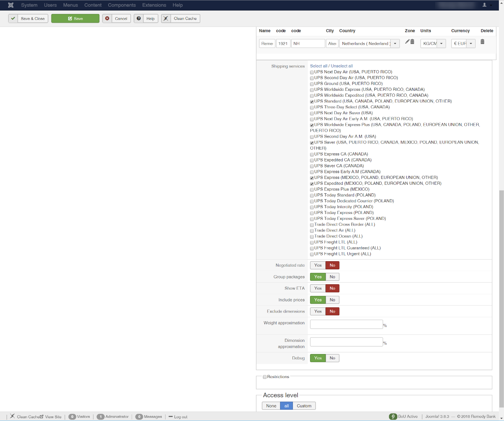The height and width of the screenshot is (421, 504).
Task: Open the Extensions menu
Action: click(154, 5)
